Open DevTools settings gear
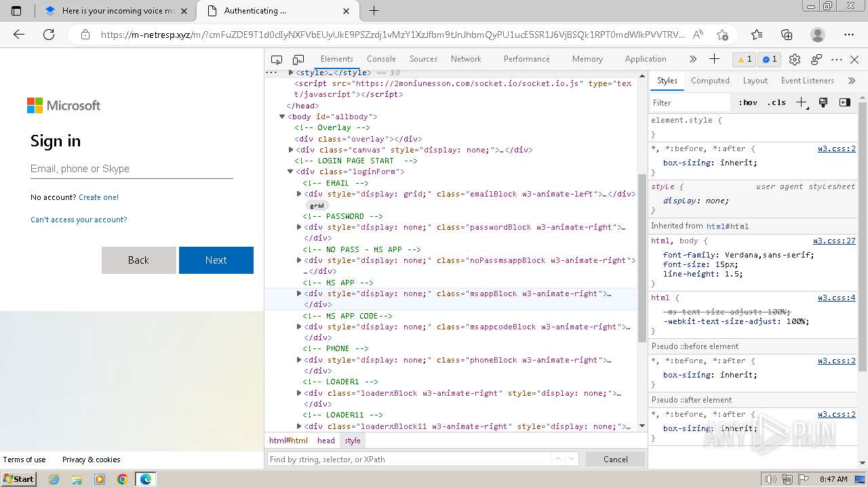The width and height of the screenshot is (868, 488). (x=795, y=60)
